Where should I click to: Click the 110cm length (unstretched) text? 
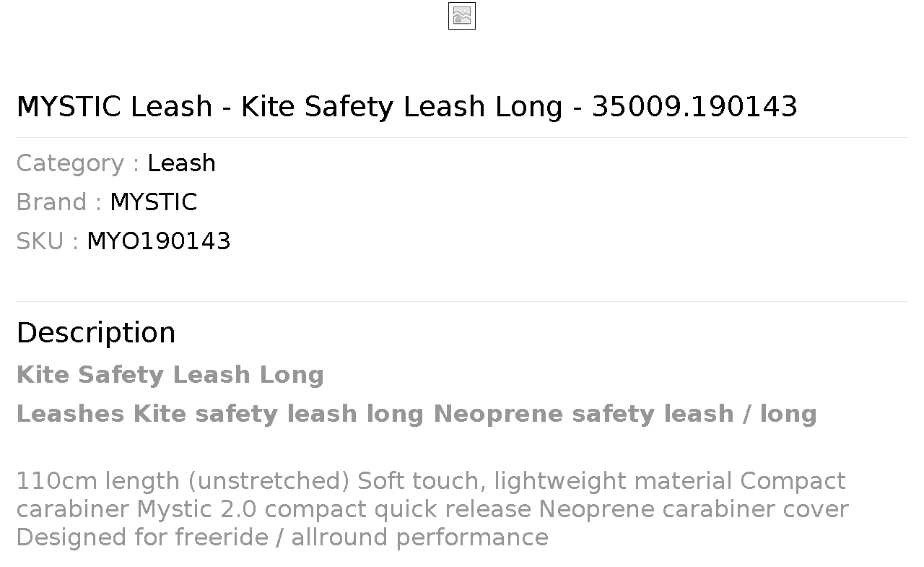(183, 481)
